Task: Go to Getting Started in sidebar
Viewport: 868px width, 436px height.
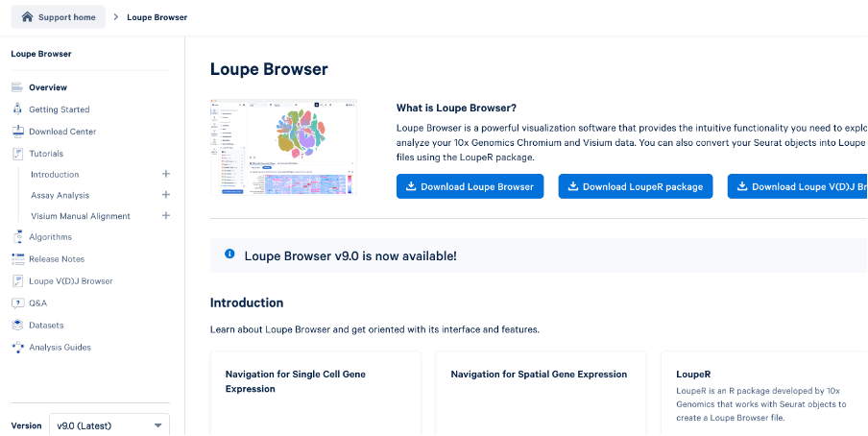Action: pyautogui.click(x=60, y=109)
